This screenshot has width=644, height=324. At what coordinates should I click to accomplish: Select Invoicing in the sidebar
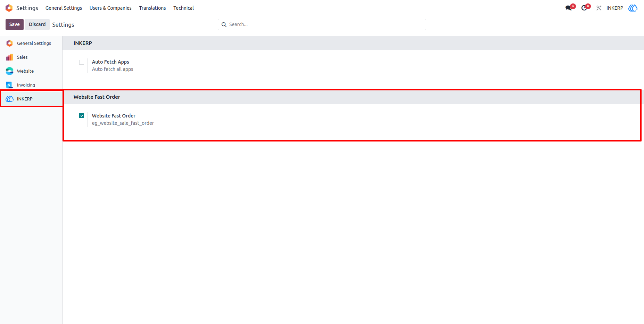pyautogui.click(x=31, y=85)
